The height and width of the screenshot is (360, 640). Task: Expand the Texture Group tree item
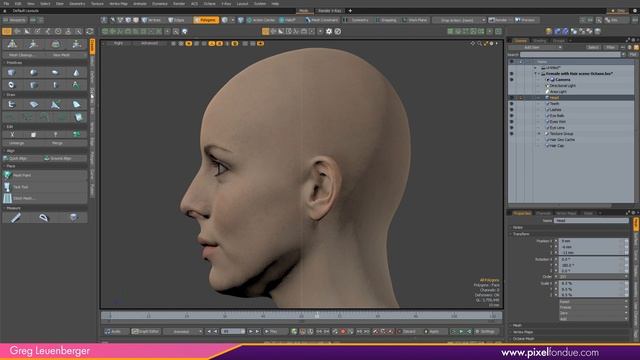pyautogui.click(x=539, y=133)
